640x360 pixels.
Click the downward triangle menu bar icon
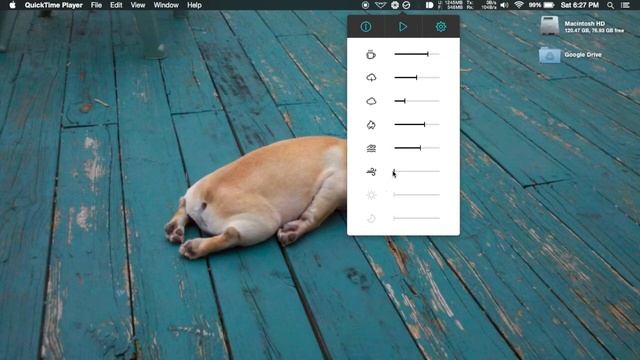pyautogui.click(x=380, y=5)
